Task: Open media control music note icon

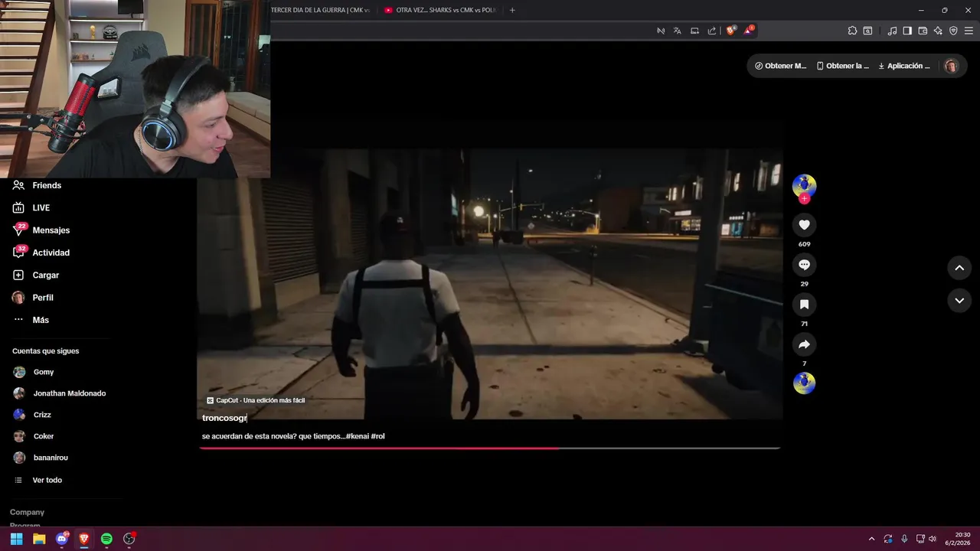Action: tap(892, 31)
